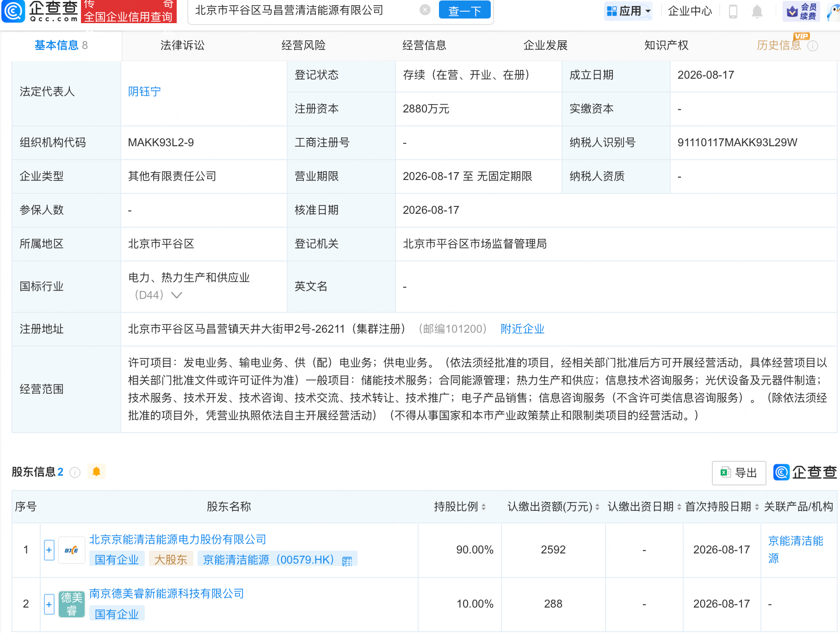Screen dimensions: 840x633
Task: Switch to the 法律诉讼 tab
Action: click(x=182, y=45)
